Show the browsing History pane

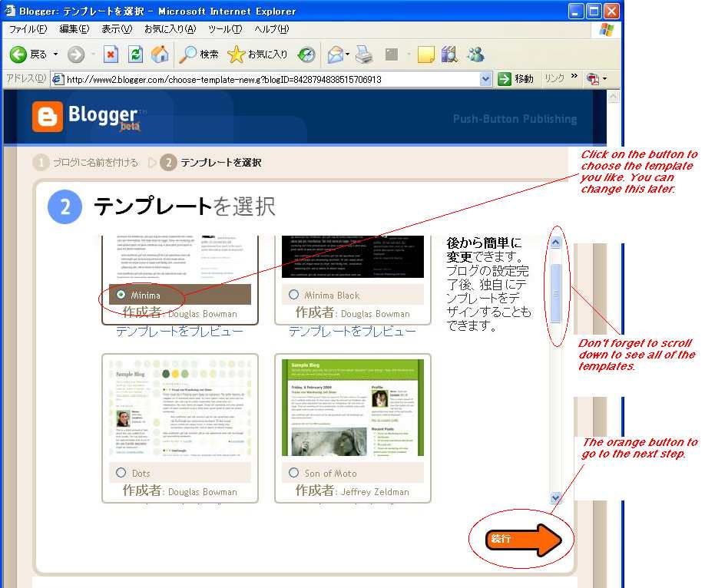[306, 55]
